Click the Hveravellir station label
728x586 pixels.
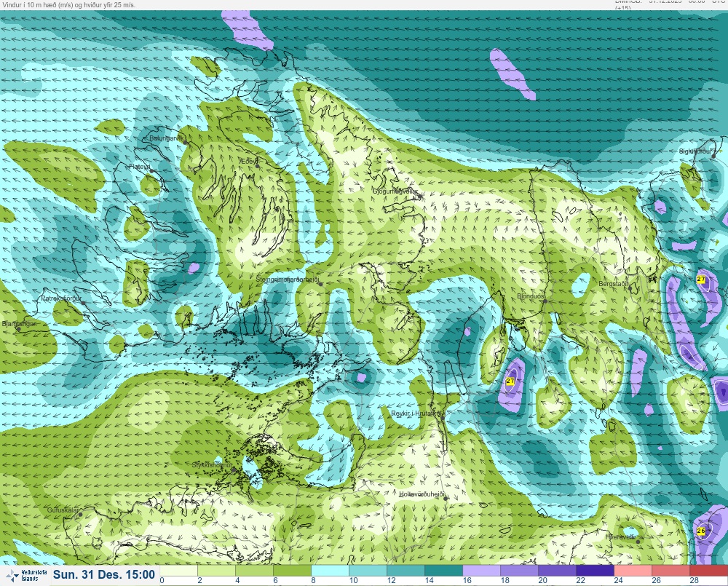click(620, 536)
